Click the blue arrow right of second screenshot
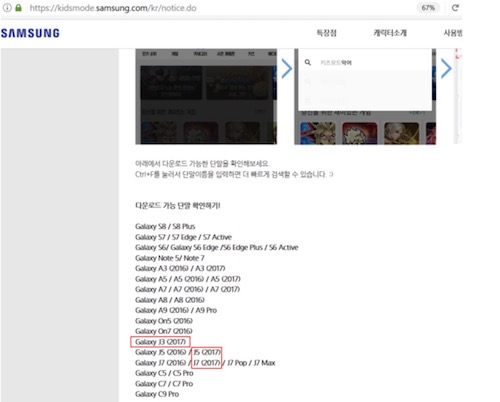 coord(446,69)
